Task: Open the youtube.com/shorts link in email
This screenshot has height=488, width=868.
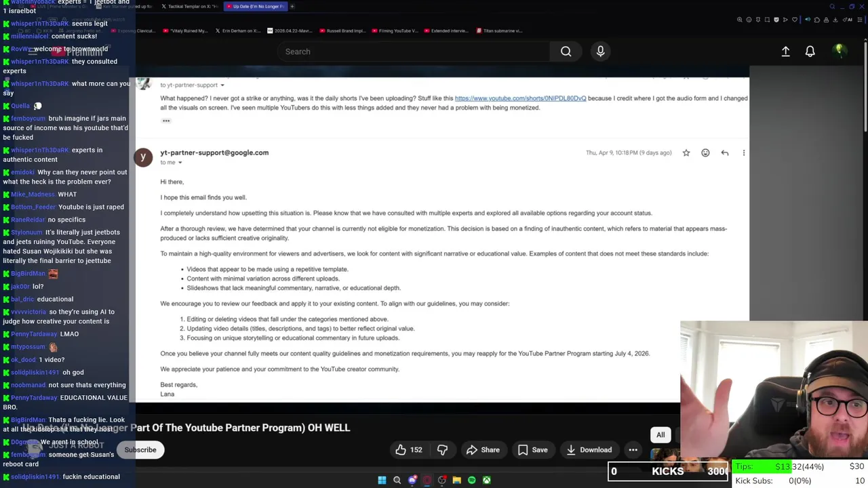Action: pos(520,98)
